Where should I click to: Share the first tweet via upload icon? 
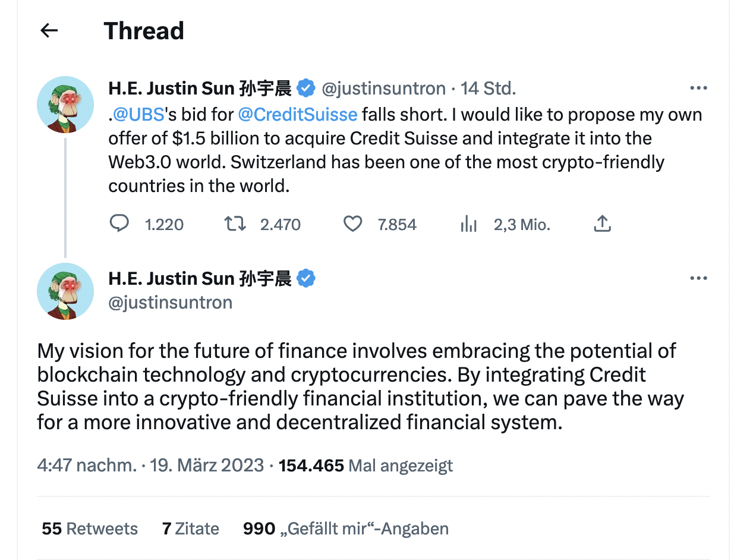602,224
